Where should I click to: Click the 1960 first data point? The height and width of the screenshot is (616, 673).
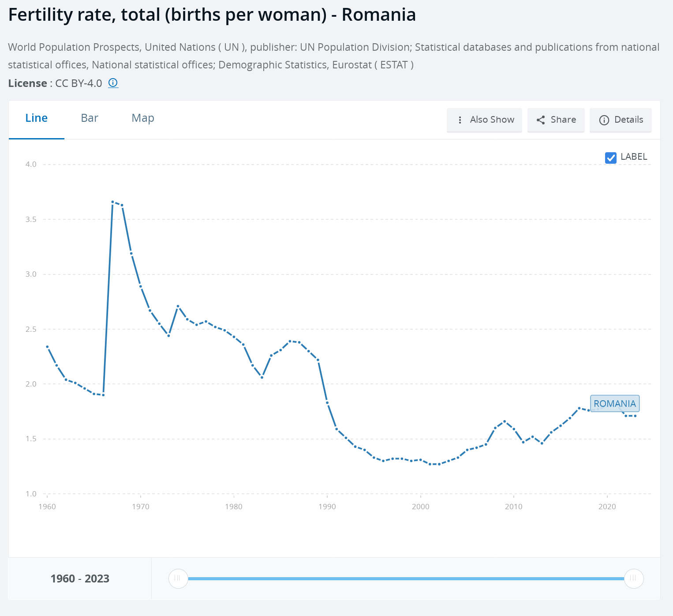pos(47,347)
